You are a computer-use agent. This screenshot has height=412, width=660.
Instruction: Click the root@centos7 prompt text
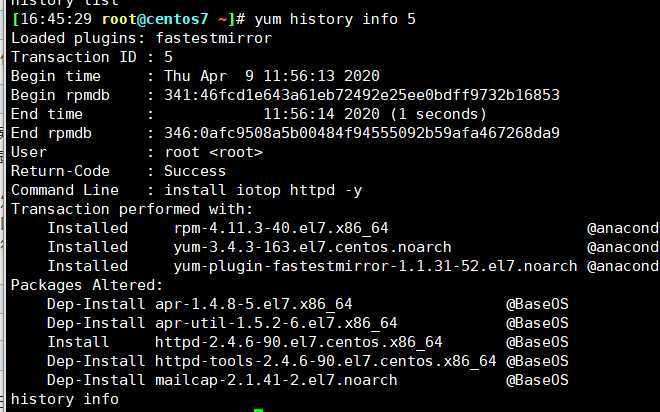point(155,19)
